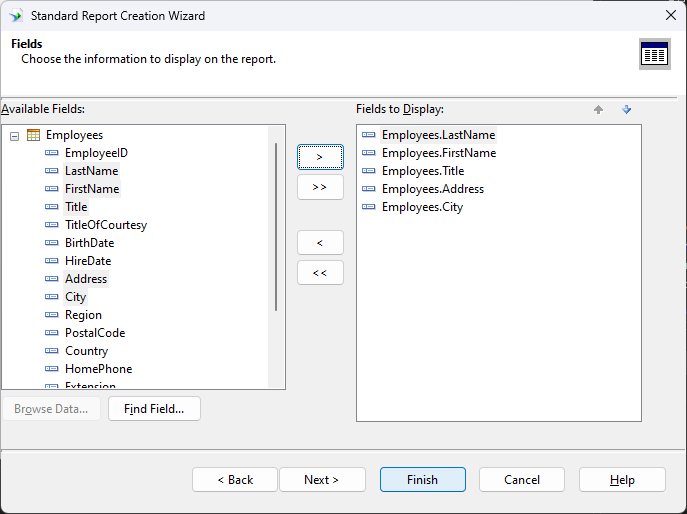The image size is (687, 514).
Task: Select HireDate in Available Fields
Action: [x=88, y=261]
